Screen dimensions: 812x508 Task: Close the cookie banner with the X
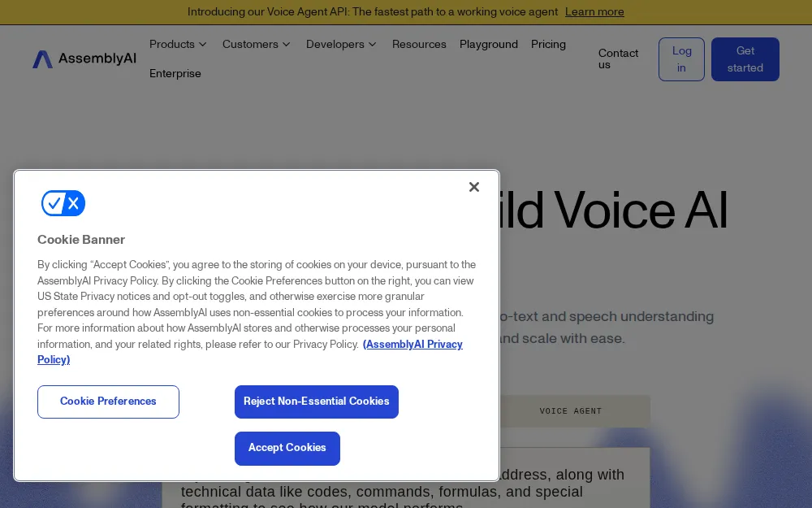click(474, 187)
